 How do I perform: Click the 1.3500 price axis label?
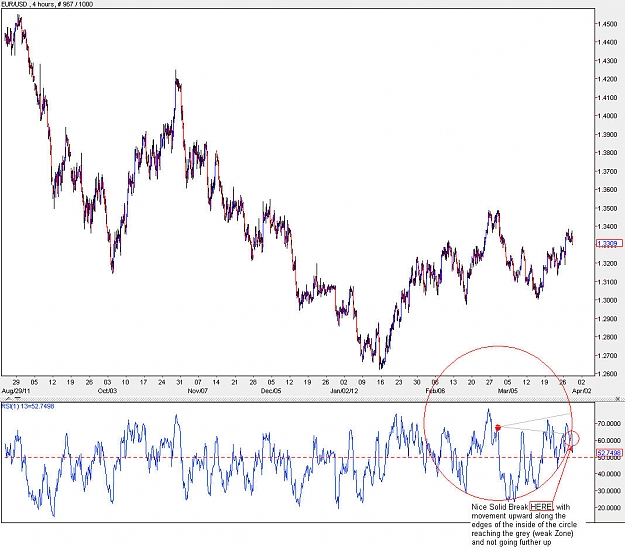click(x=608, y=208)
